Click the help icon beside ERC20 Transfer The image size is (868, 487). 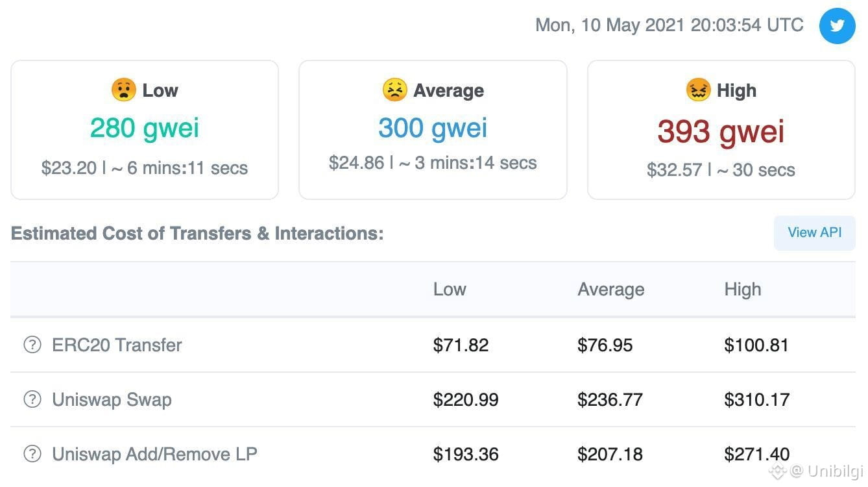click(32, 345)
